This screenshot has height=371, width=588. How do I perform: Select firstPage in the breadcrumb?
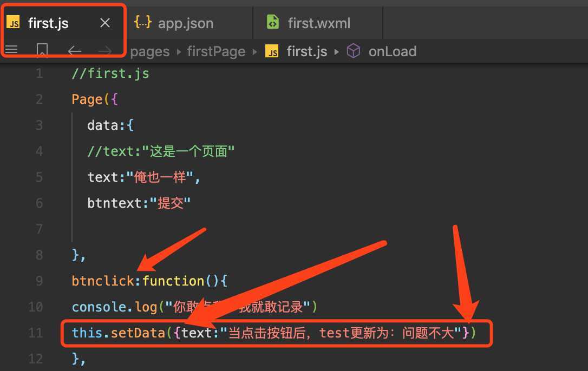(216, 51)
